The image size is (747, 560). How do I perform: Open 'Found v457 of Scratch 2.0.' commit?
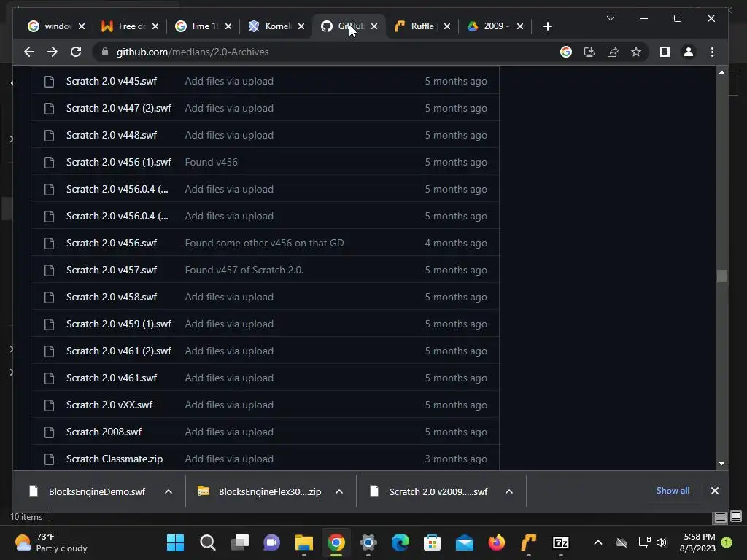[x=244, y=270]
